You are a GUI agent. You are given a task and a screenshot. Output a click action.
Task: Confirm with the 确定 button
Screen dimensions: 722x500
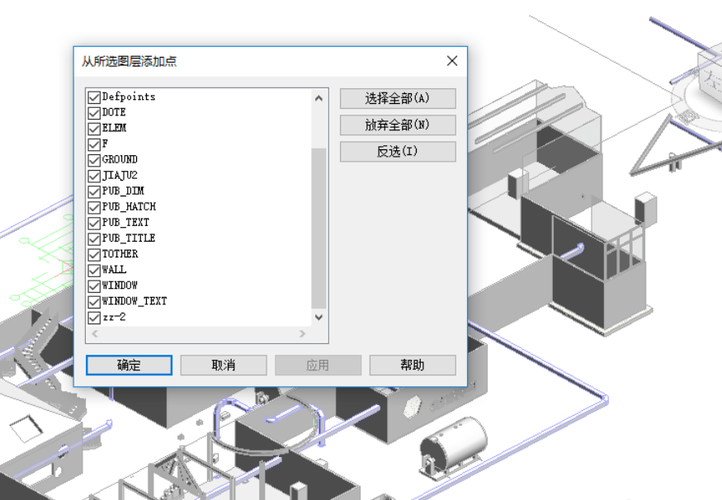(129, 365)
